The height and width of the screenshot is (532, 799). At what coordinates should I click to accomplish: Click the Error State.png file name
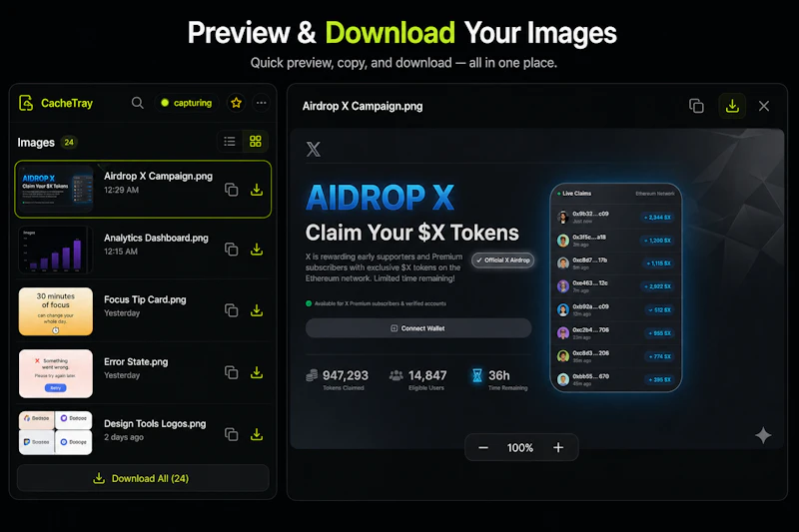[136, 361]
